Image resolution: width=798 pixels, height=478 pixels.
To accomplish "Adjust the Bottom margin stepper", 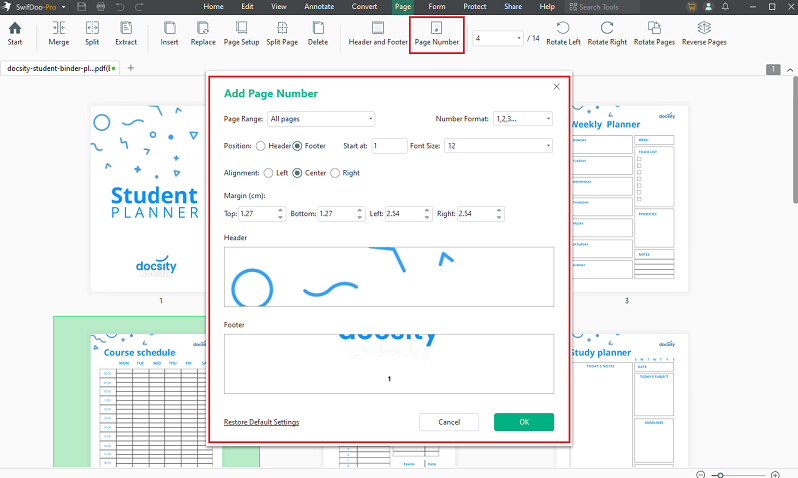I will [x=360, y=214].
